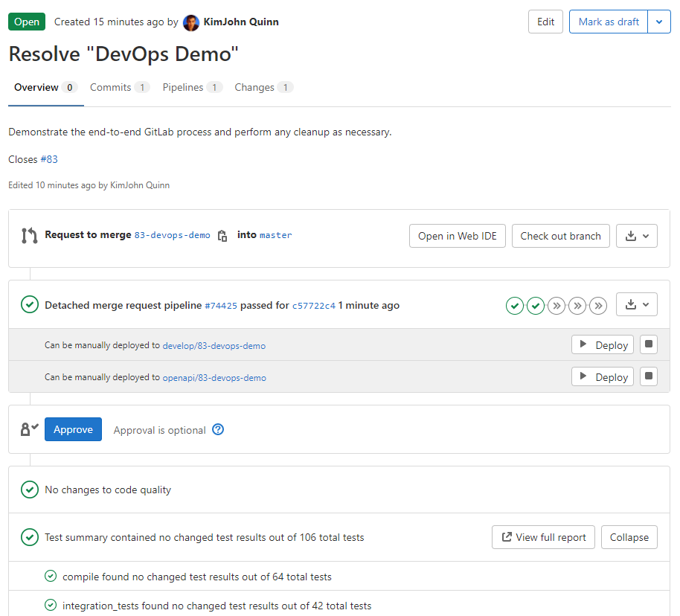Click KimJohn Quinn's avatar picture

point(191,22)
